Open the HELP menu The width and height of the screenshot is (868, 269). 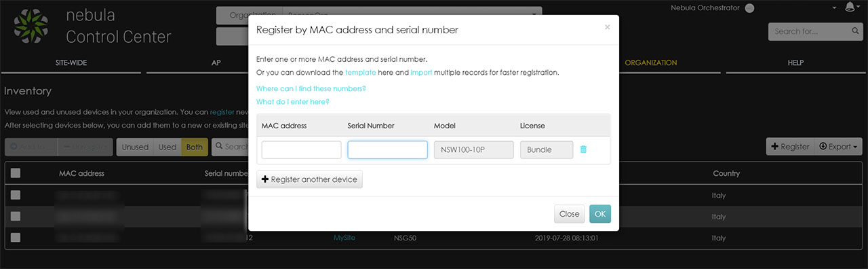(795, 62)
